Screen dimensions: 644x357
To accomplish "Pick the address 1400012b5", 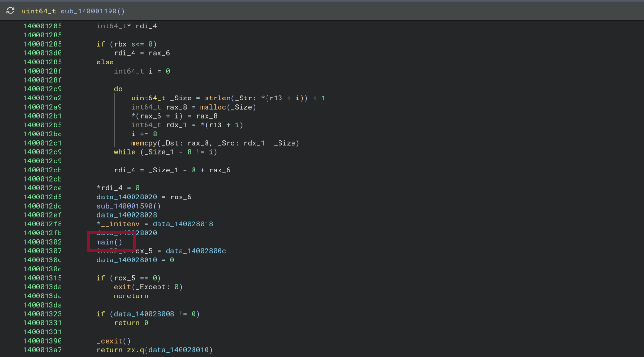I will tap(42, 125).
